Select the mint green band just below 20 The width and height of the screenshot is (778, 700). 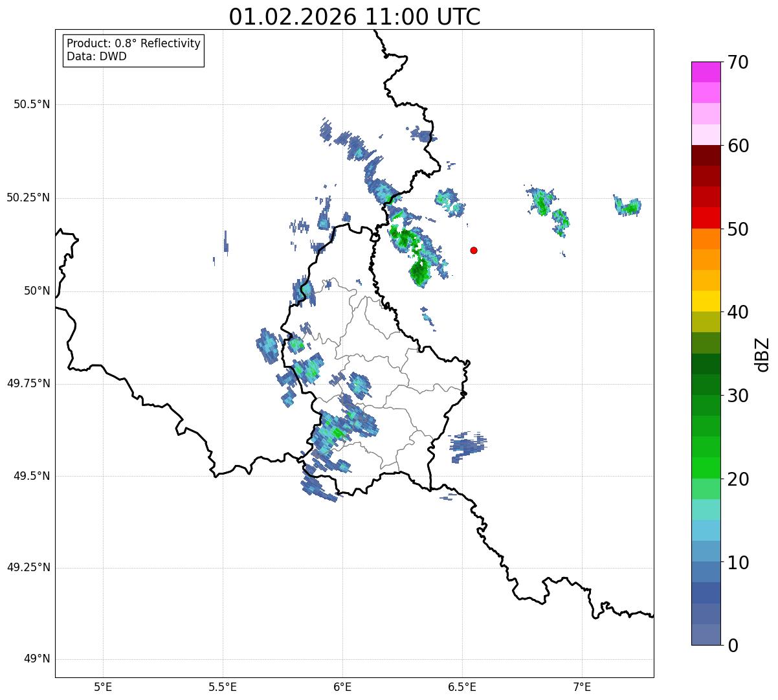click(x=706, y=489)
